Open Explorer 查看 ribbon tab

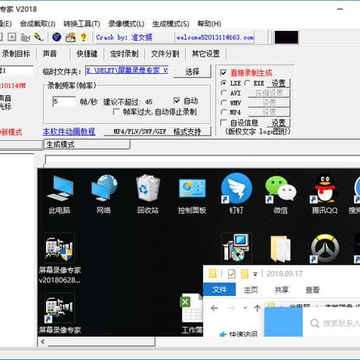click(312, 290)
